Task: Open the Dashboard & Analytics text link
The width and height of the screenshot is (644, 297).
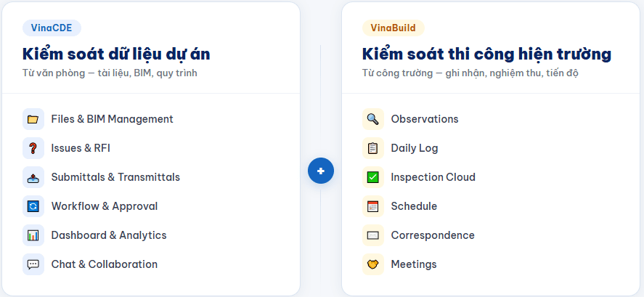Action: coord(109,235)
